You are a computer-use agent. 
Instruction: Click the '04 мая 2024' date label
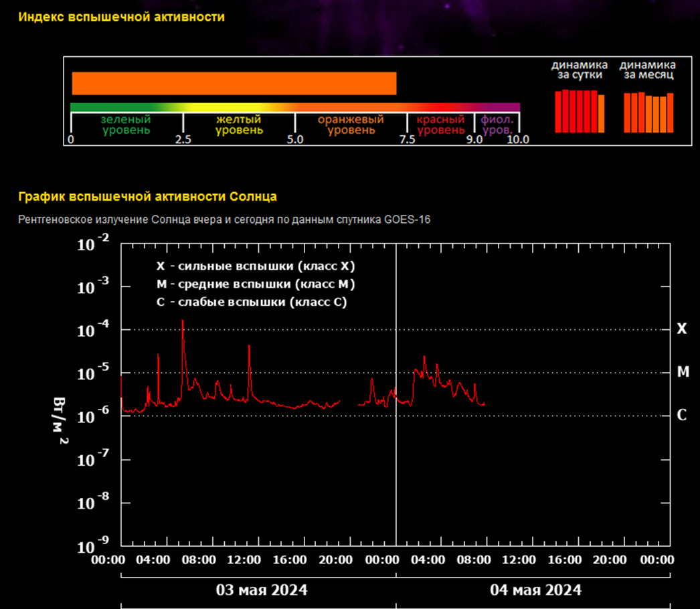pyautogui.click(x=535, y=590)
